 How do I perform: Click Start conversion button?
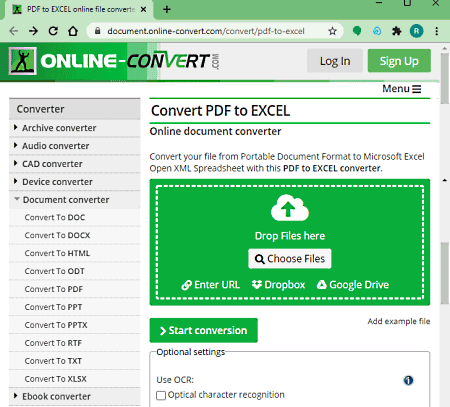(x=204, y=330)
